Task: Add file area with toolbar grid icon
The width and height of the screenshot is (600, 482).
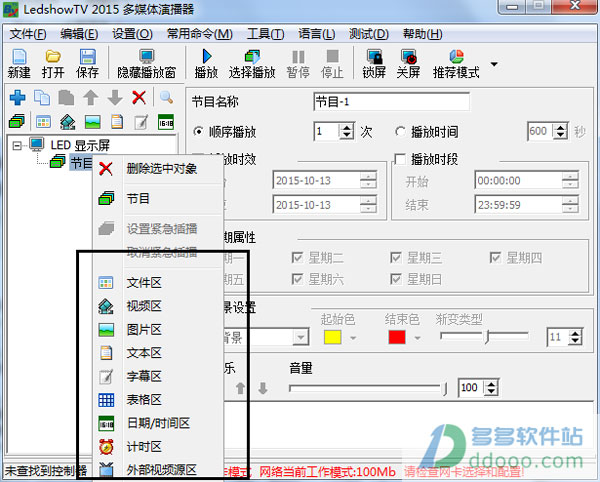Action: (x=43, y=122)
